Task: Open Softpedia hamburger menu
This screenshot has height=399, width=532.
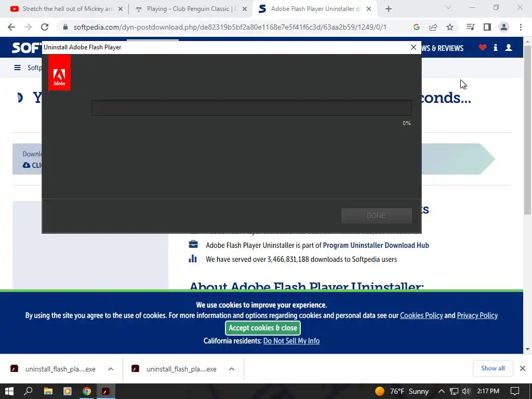Action: coord(17,68)
